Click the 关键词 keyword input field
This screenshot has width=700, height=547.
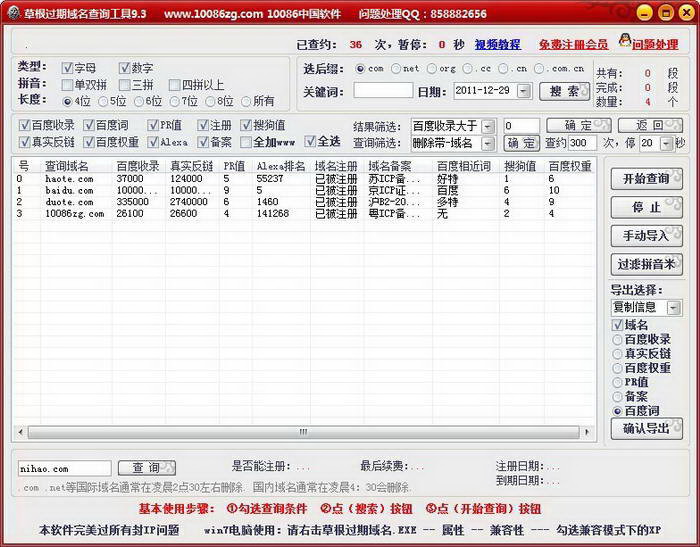point(383,90)
